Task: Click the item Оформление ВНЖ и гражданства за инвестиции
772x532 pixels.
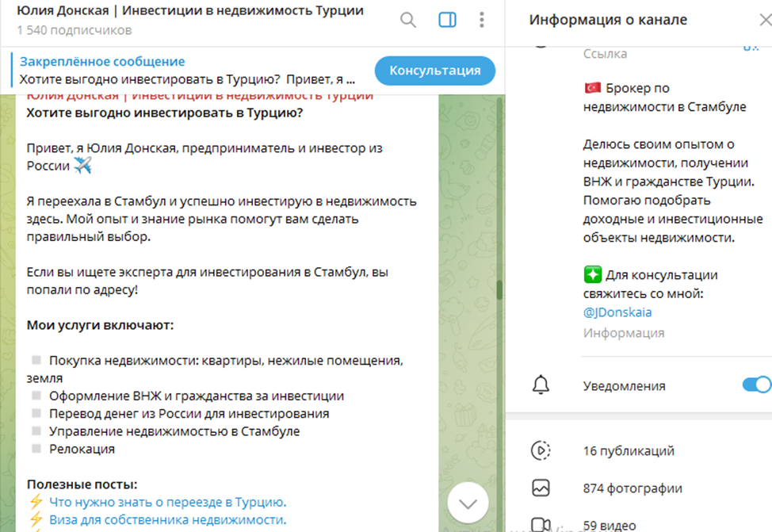Action: (x=197, y=396)
